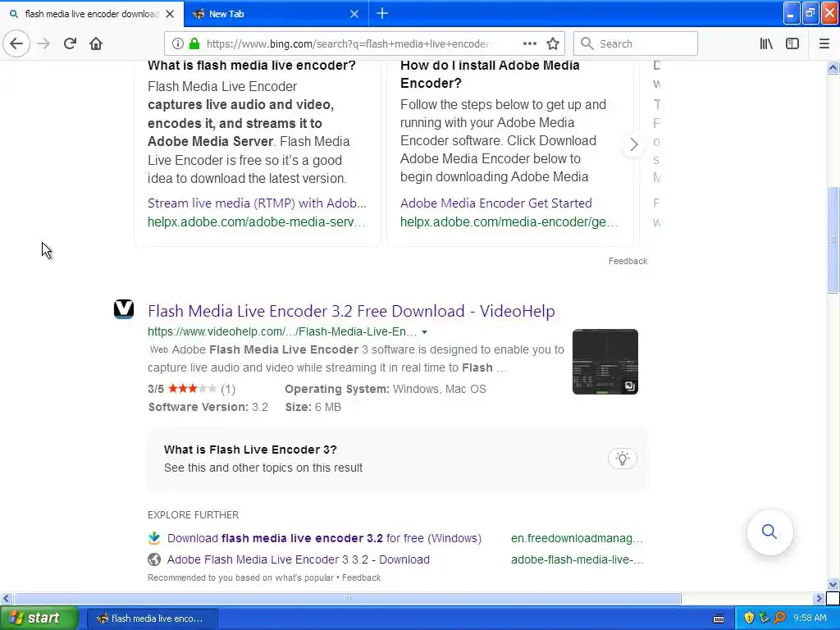
Task: Open Flash Media Live Encoder 3.2 VideoHelp result
Action: [351, 311]
